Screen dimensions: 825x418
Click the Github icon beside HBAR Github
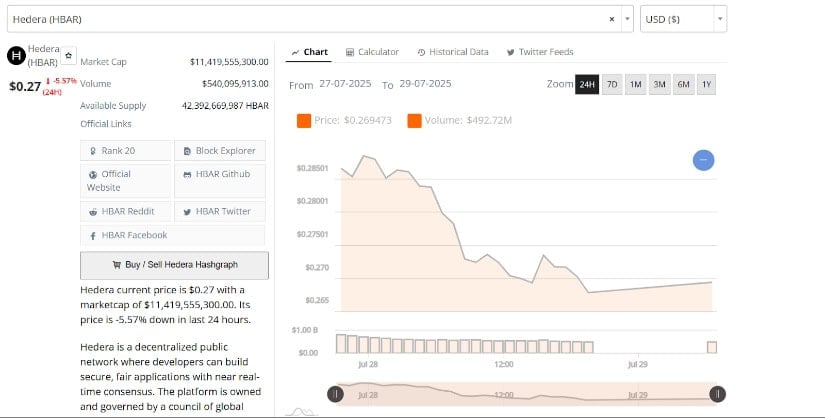187,175
